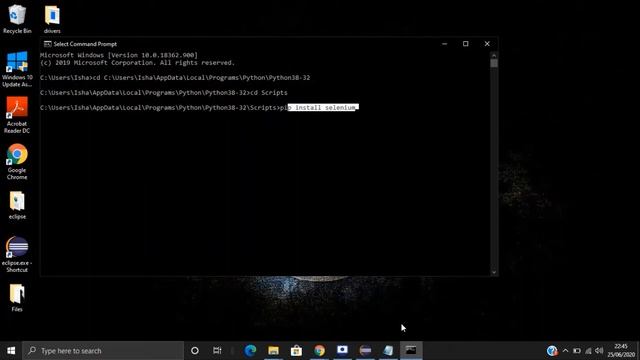Image resolution: width=640 pixels, height=360 pixels.
Task: Click inside the taskbar search box
Action: coord(103,351)
